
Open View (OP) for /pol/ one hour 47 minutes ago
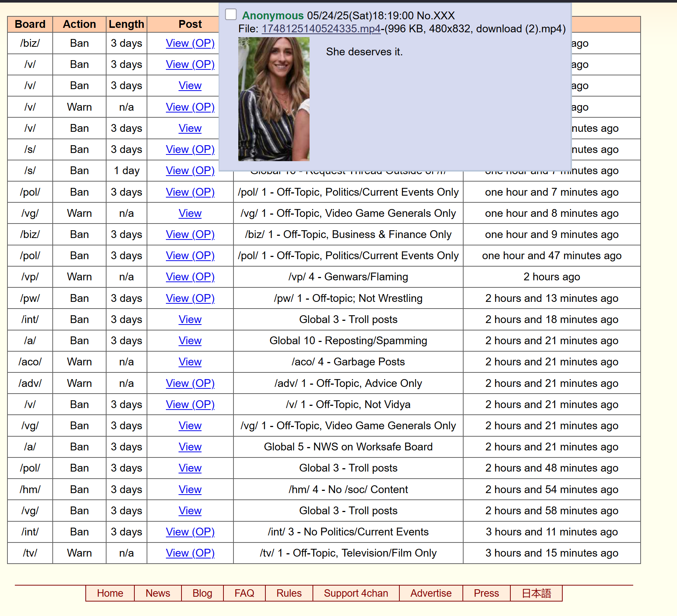tap(190, 255)
